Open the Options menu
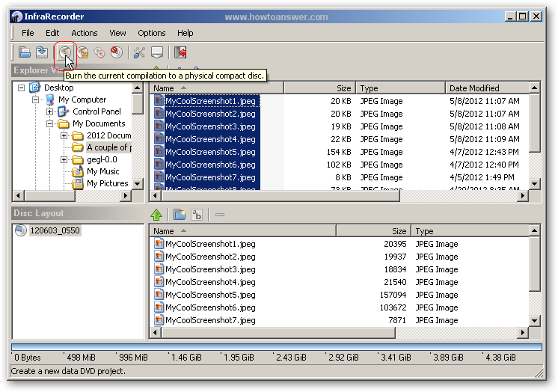Screen dimensions: 558x392 [x=152, y=33]
